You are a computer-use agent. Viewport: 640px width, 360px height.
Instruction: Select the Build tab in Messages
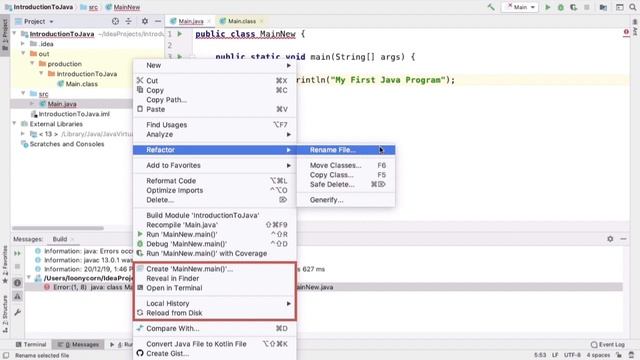click(60, 239)
